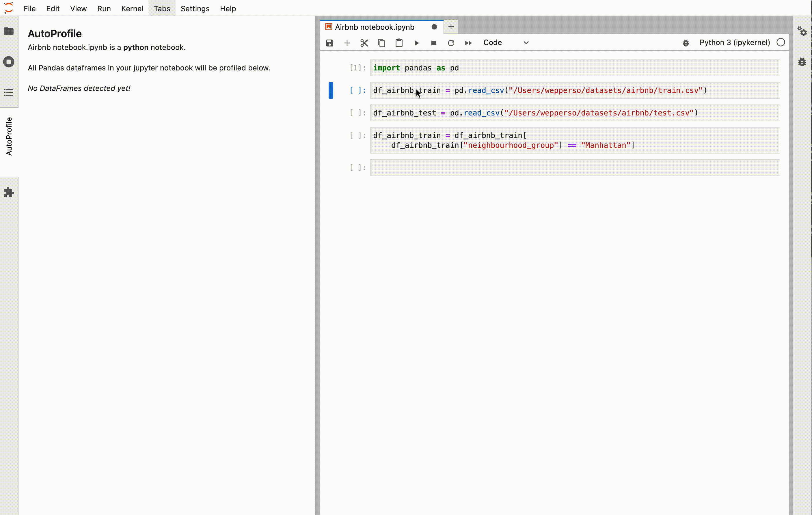Open running terminals and kernels panel

tap(9, 62)
